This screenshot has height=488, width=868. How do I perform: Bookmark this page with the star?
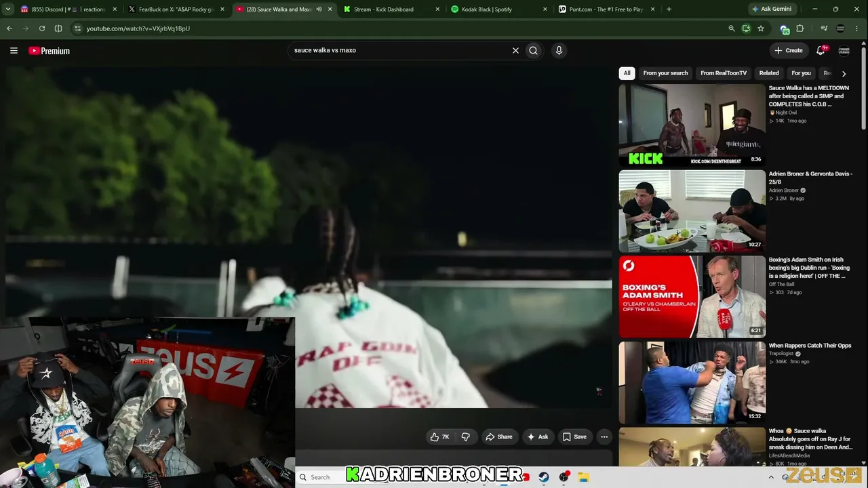(x=761, y=28)
